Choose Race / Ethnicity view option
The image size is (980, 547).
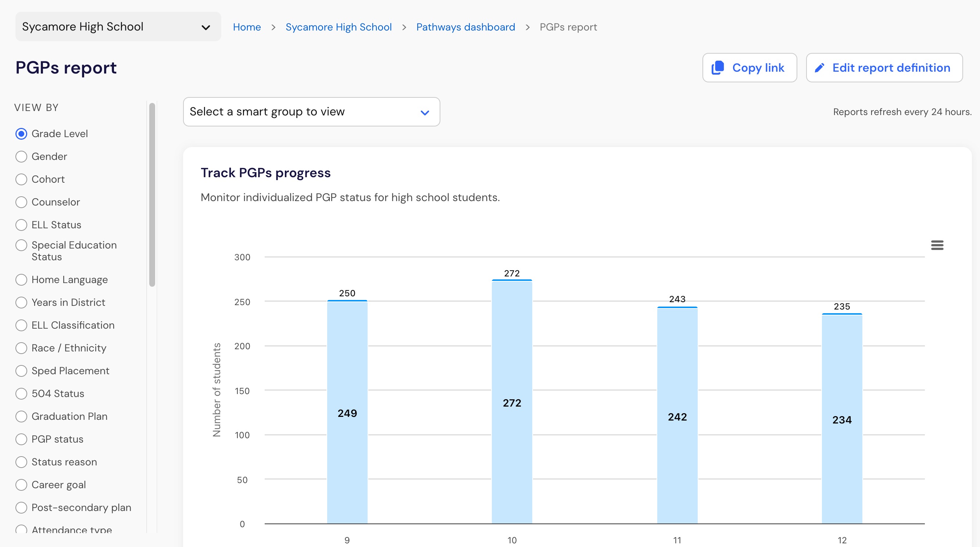coord(21,348)
